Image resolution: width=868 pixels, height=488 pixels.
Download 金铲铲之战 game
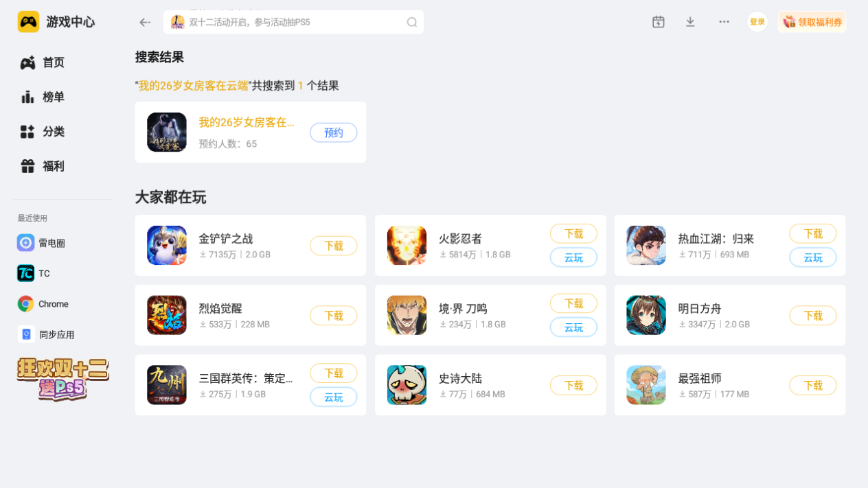coord(334,246)
